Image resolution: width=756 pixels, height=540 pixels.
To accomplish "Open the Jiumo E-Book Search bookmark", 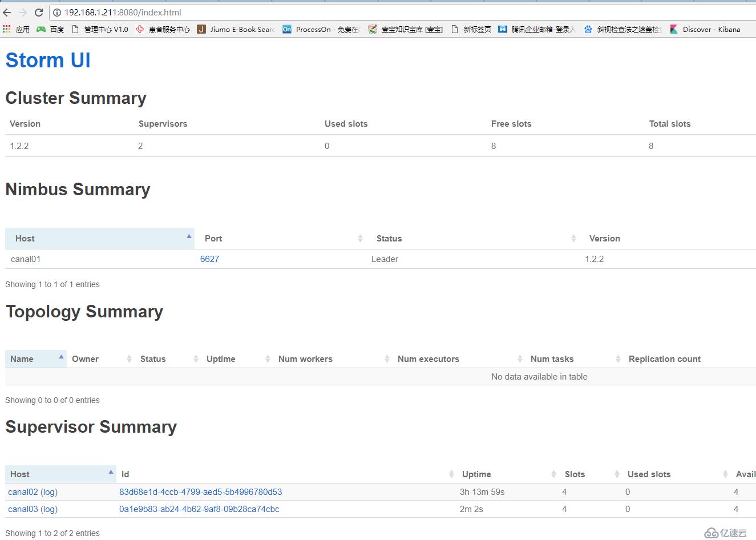I will [x=236, y=29].
